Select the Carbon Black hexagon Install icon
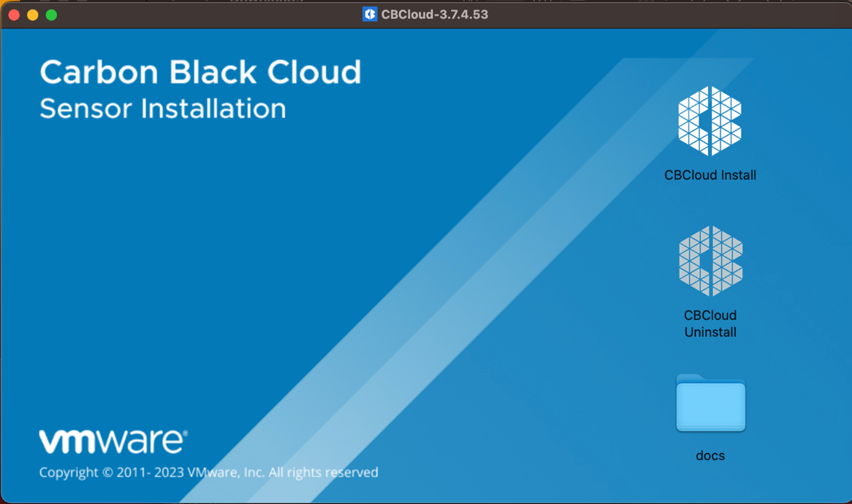Screen dimensions: 852x504 coord(710,122)
